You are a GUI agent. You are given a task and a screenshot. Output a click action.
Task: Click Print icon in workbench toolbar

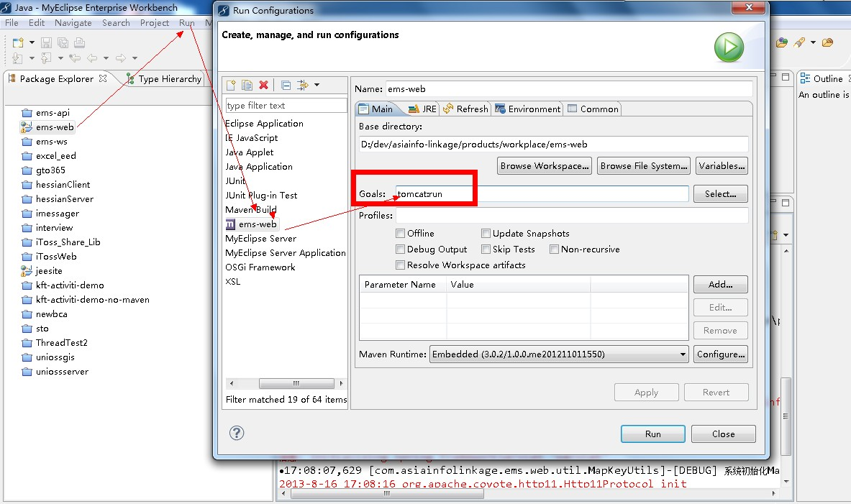pos(79,42)
